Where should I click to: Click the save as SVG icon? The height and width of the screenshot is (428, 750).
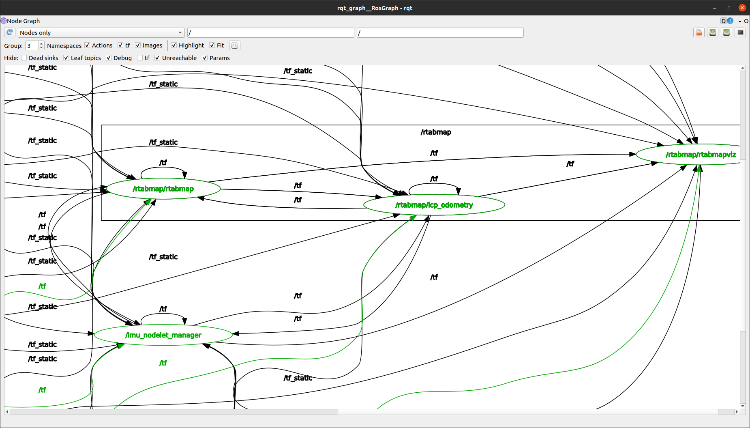(x=725, y=32)
